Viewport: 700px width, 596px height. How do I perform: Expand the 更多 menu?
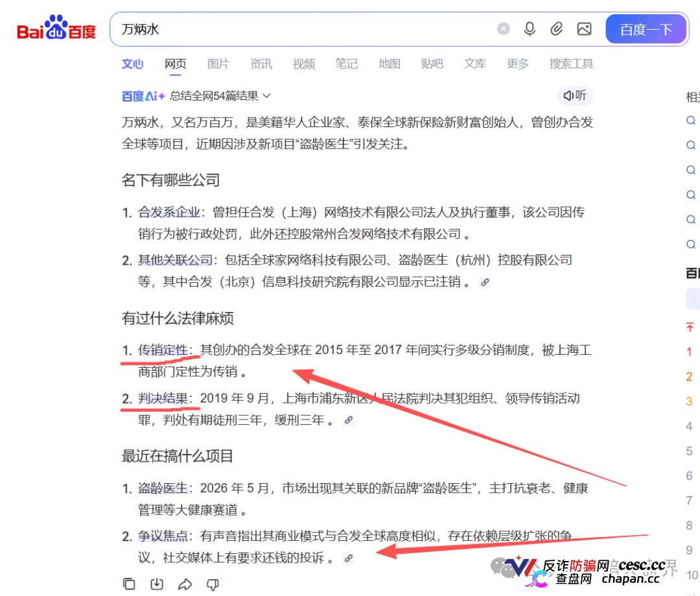pyautogui.click(x=517, y=64)
